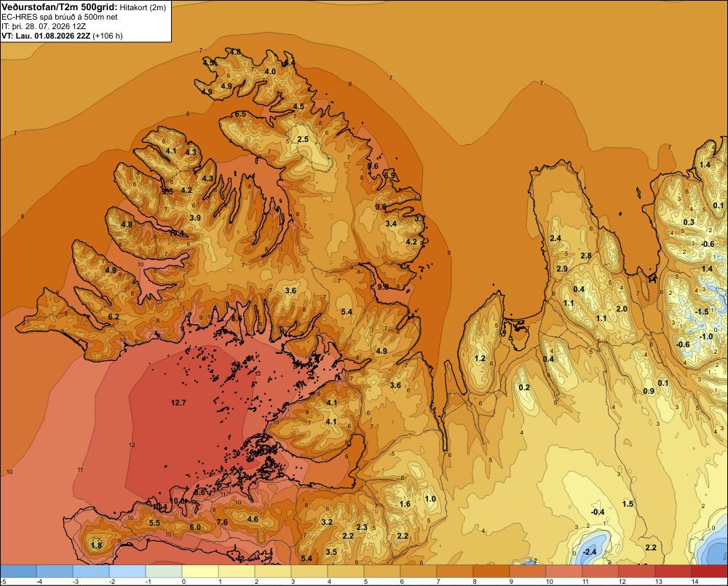Click the '0.9' temperature value
This screenshot has height=586, width=728.
tap(649, 391)
